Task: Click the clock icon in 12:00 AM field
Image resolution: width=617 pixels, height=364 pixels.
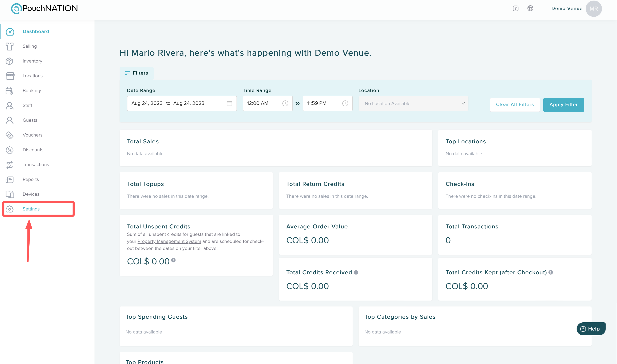Action: point(285,103)
